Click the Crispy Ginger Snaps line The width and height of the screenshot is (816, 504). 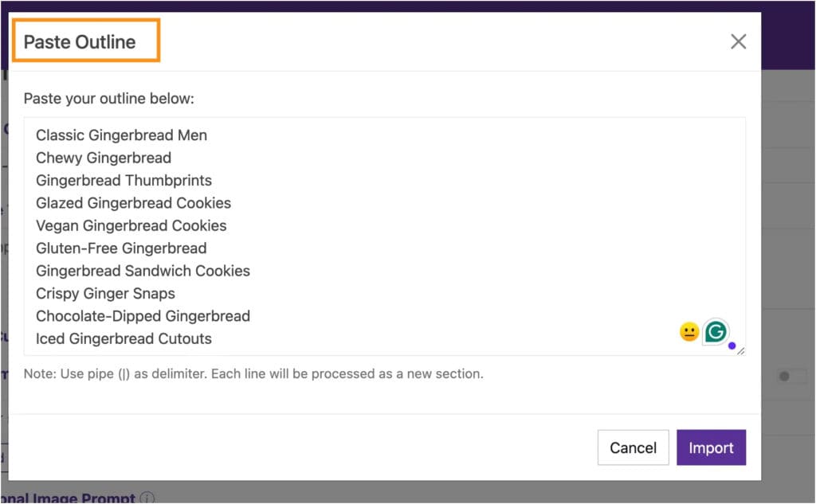click(x=105, y=293)
